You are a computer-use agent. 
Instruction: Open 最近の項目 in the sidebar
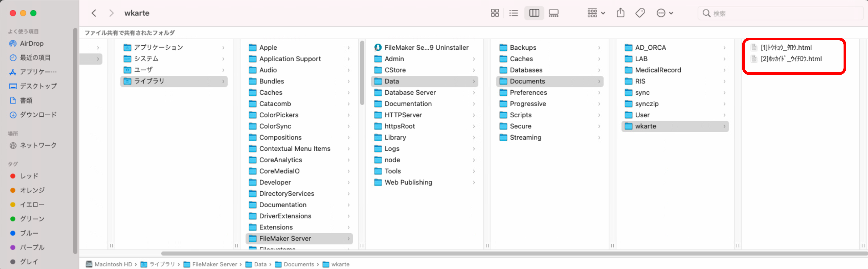click(x=35, y=58)
